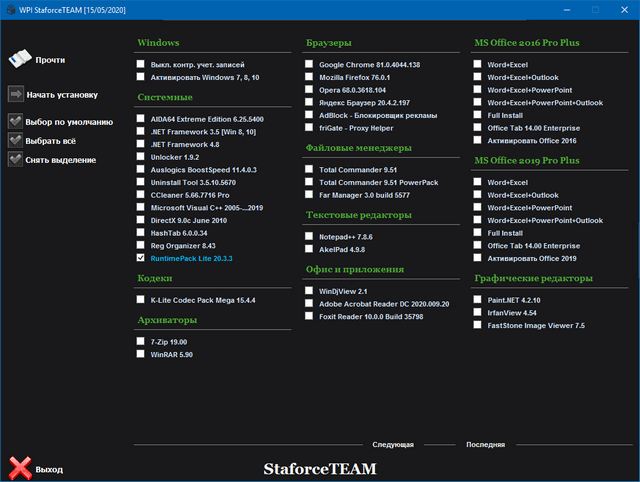Minimize the WPI StaforceTEAM window

[567, 9]
